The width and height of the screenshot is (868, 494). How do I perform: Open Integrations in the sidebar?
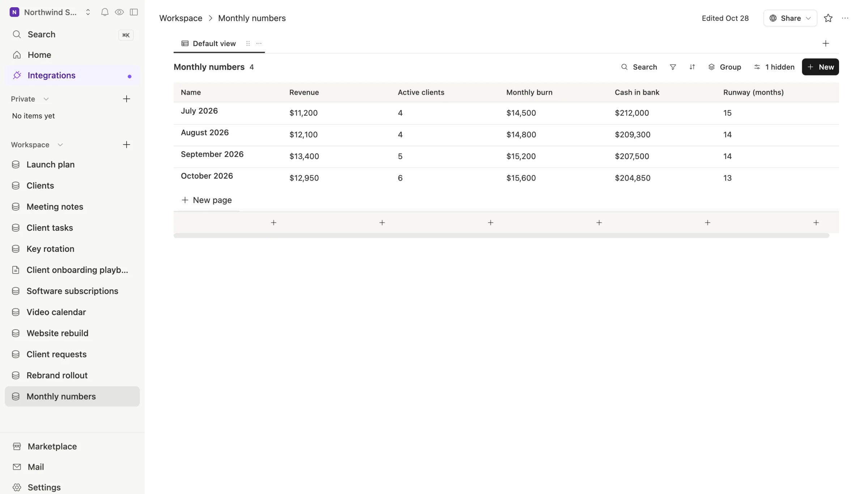pos(72,76)
